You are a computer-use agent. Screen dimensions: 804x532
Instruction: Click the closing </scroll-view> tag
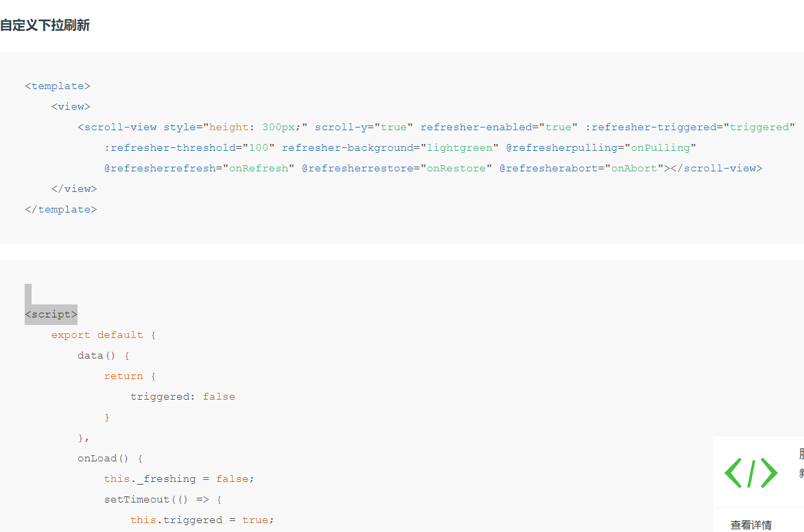coord(716,169)
